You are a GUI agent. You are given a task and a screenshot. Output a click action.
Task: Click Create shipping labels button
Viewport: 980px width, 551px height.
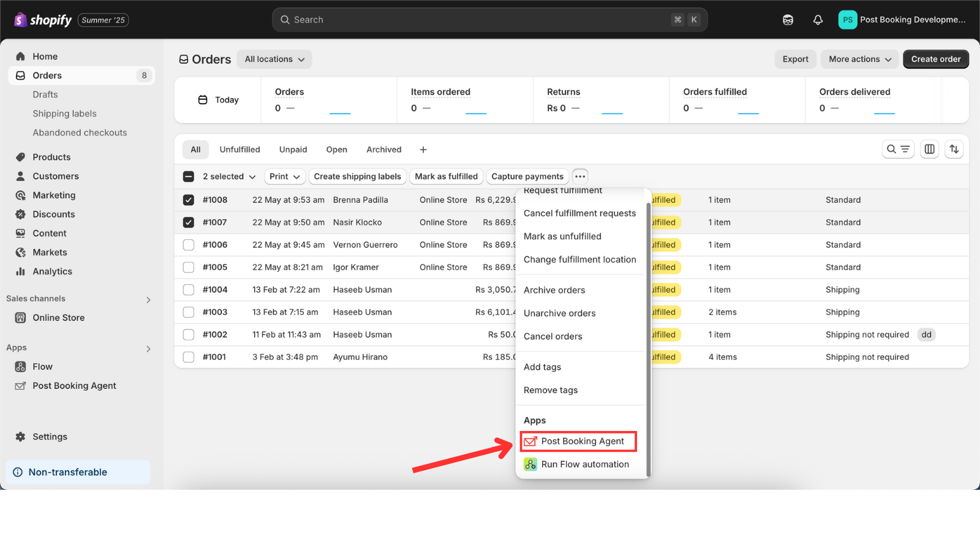click(358, 176)
